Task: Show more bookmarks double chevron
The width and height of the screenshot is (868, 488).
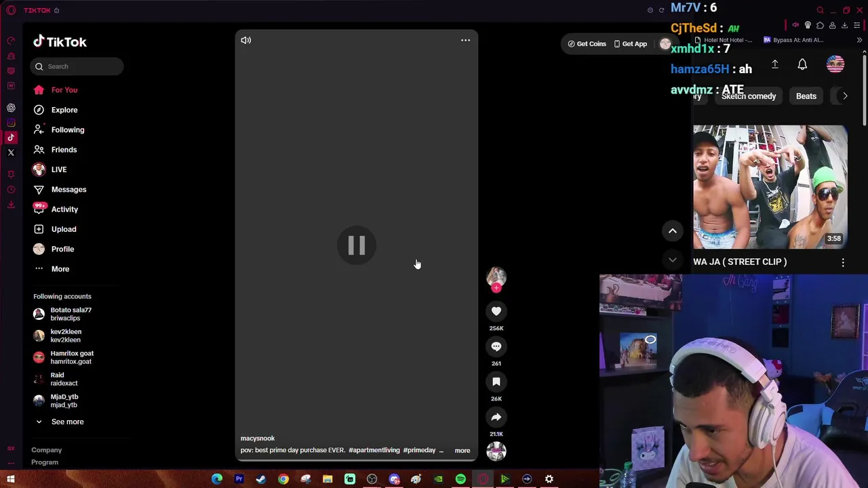Action: click(859, 40)
